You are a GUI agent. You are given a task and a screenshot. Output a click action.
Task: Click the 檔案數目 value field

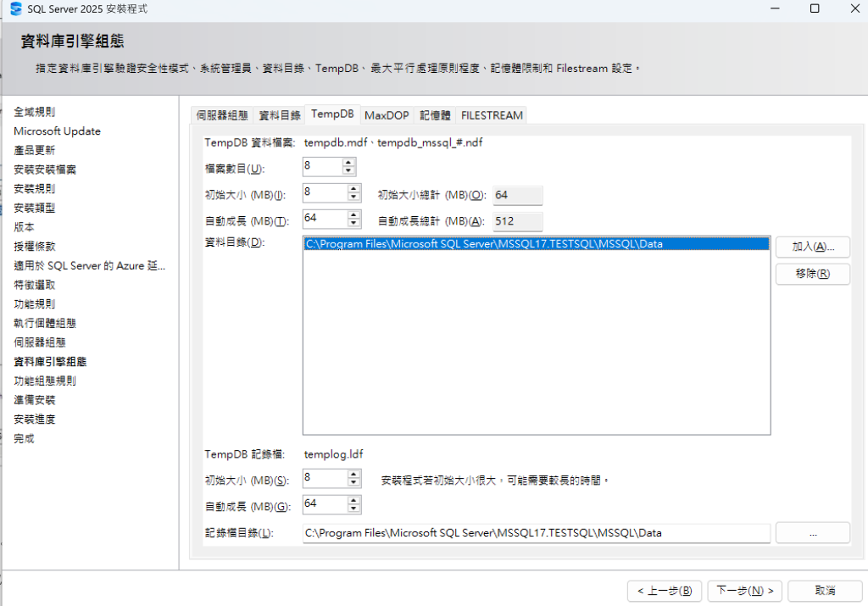pyautogui.click(x=323, y=166)
